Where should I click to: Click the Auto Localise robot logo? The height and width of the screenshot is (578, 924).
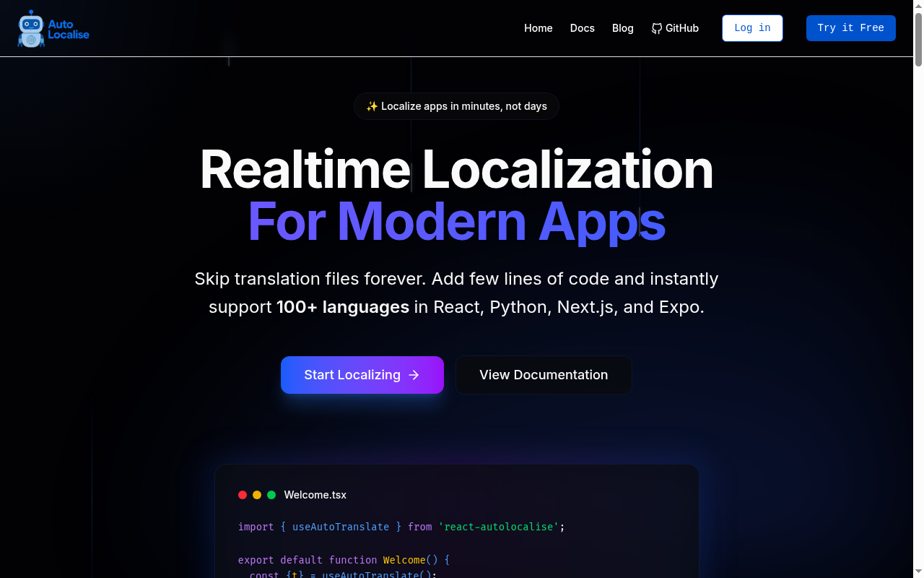(53, 29)
